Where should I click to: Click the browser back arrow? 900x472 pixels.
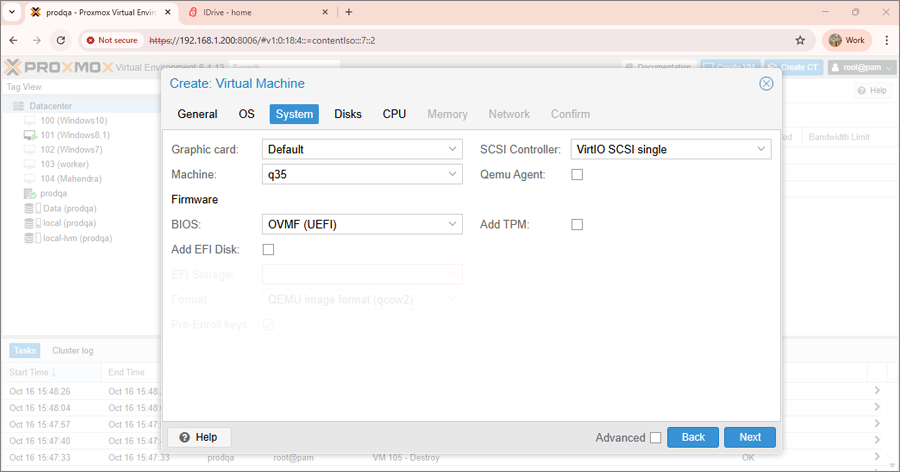14,41
